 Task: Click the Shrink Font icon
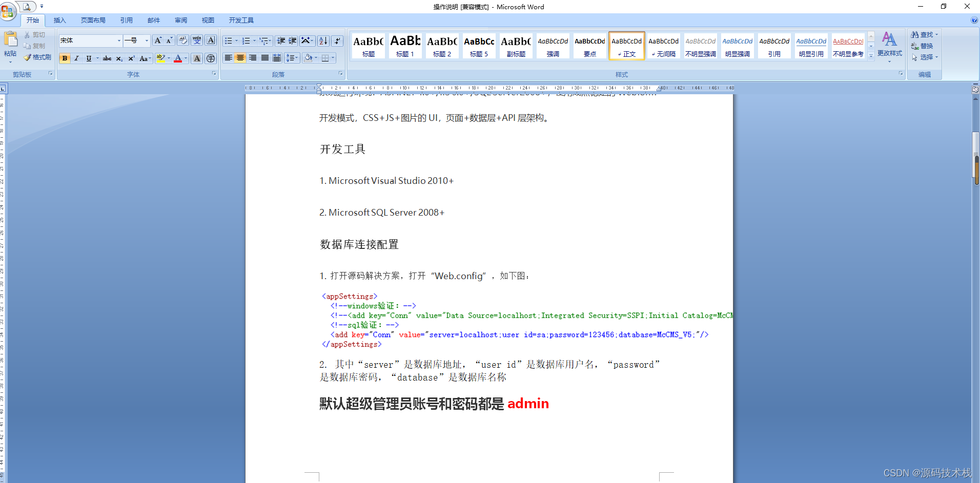pyautogui.click(x=170, y=40)
